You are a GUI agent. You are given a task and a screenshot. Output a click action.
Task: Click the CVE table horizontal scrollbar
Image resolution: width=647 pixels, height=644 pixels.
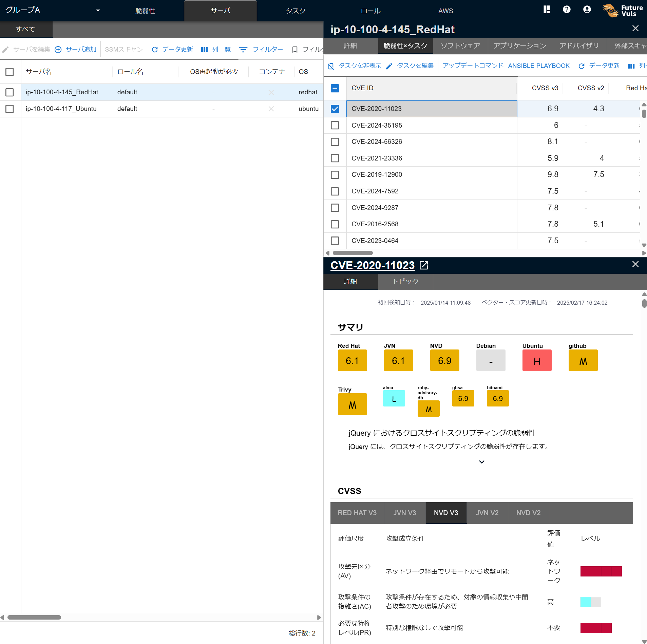pos(353,253)
